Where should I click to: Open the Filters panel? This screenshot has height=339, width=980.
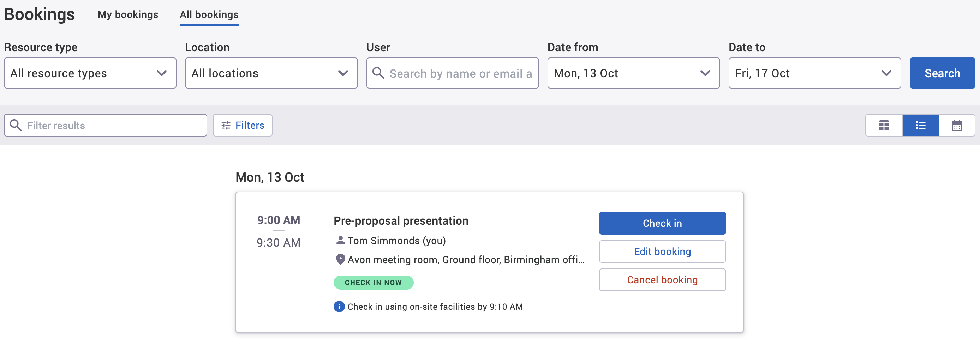[242, 125]
